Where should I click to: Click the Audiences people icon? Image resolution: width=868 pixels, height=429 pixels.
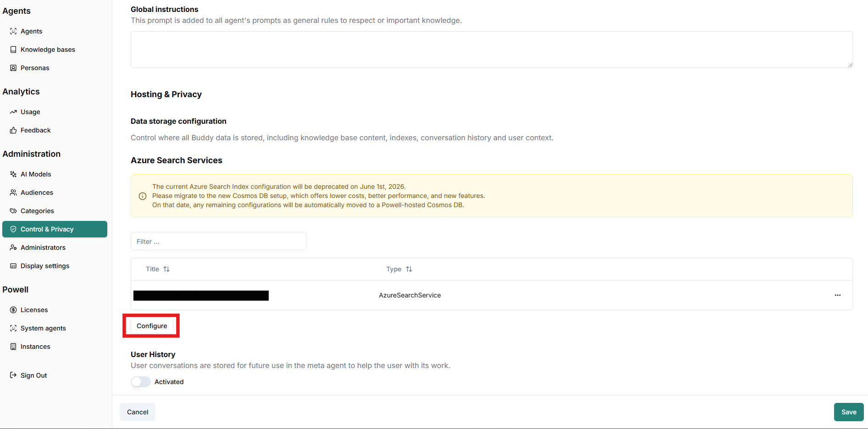point(13,192)
